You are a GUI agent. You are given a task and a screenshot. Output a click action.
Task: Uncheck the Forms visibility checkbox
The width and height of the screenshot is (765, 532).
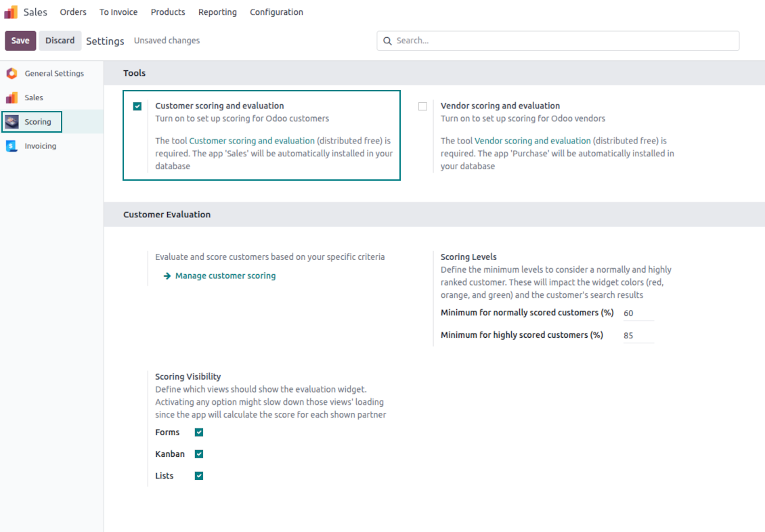click(198, 432)
